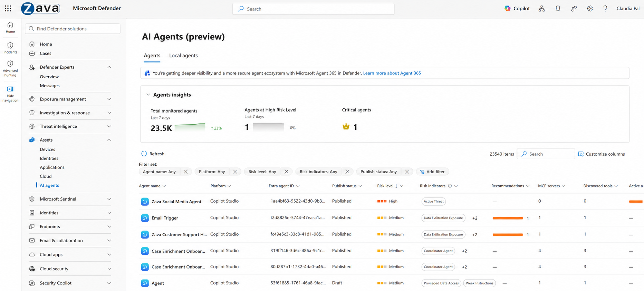Click the help question mark icon

tap(605, 9)
